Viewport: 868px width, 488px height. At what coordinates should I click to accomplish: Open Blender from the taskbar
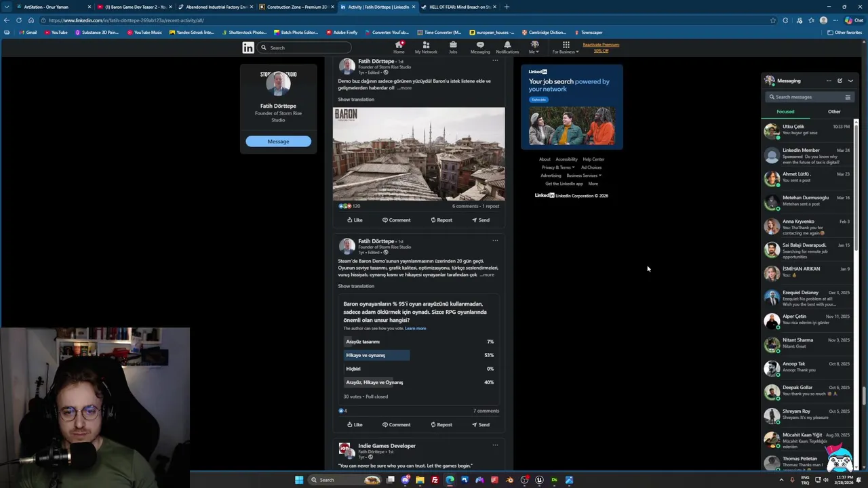[x=509, y=480]
